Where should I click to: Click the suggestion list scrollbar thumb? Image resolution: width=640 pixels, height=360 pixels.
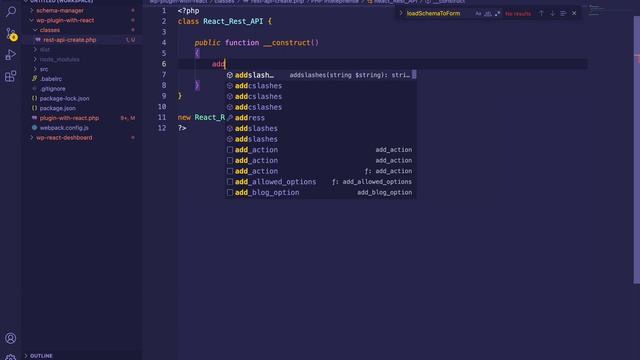pos(414,75)
